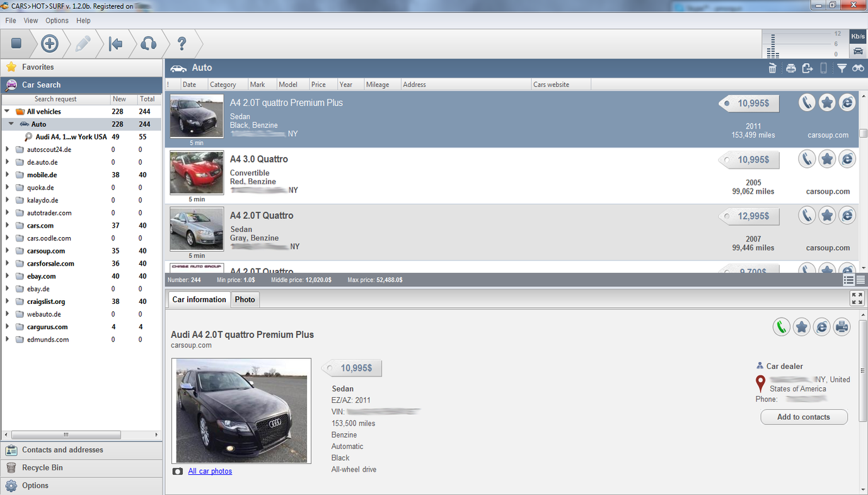Image resolution: width=868 pixels, height=495 pixels.
Task: Click the pencil edit search icon
Action: click(x=83, y=44)
